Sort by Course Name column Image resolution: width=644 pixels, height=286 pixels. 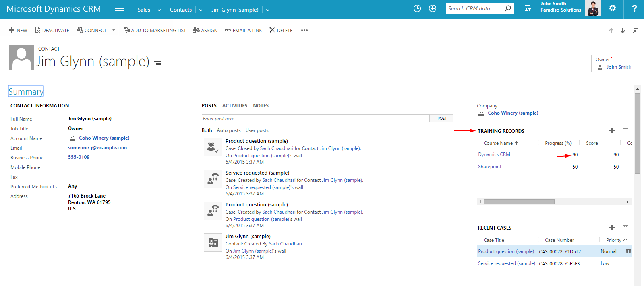[x=501, y=143]
